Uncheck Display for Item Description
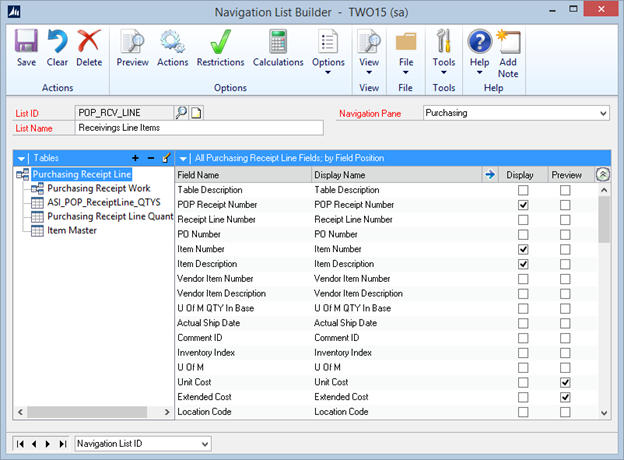Image resolution: width=624 pixels, height=460 pixels. (523, 264)
